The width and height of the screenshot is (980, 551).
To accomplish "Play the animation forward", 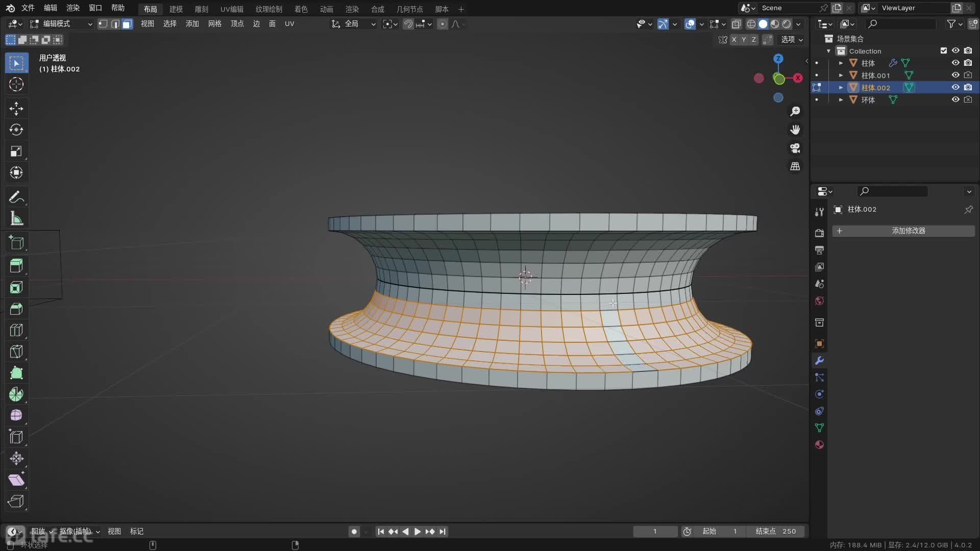I will pos(417,532).
